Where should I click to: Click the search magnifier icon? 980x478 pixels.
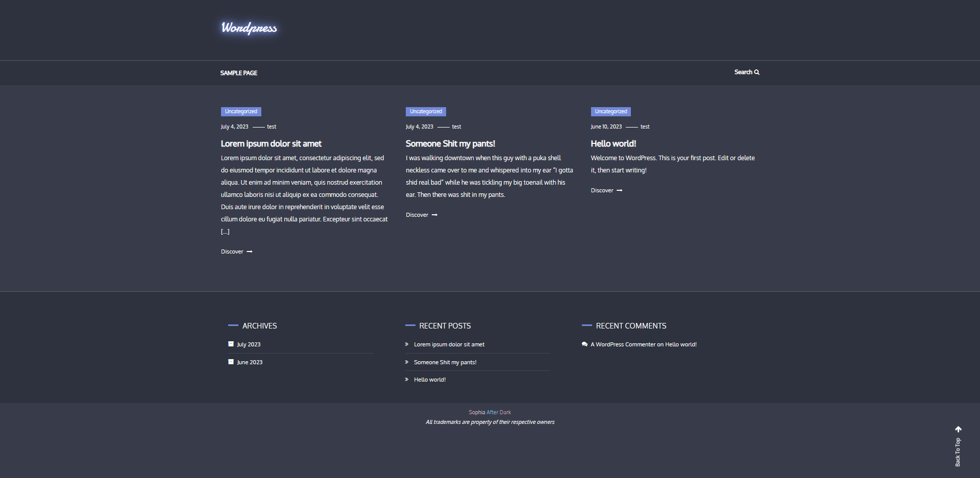(757, 72)
